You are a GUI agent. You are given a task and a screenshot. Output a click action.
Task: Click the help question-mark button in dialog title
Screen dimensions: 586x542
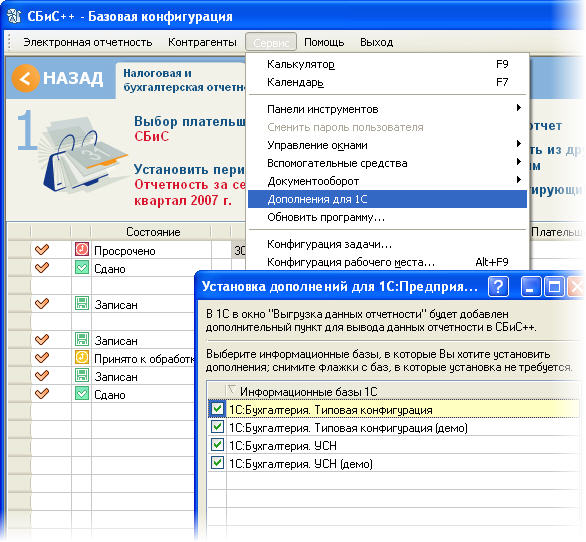click(x=498, y=287)
